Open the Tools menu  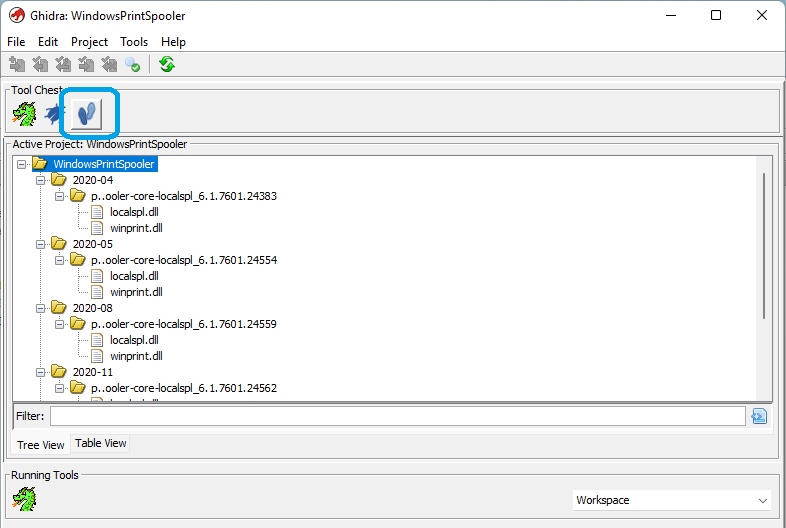[134, 42]
